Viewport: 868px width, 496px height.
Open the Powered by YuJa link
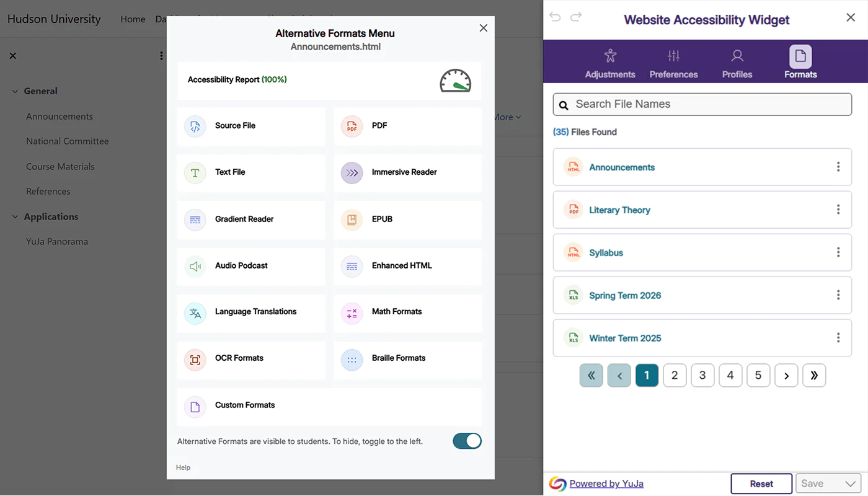point(606,484)
